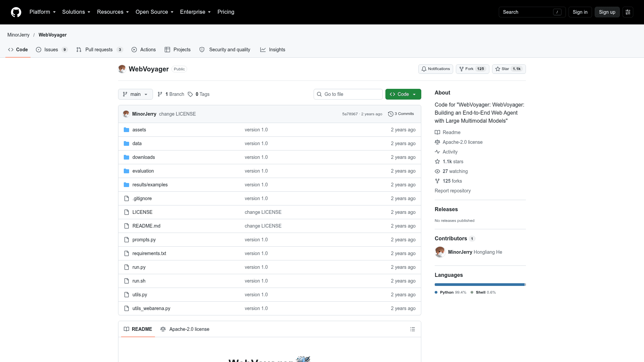Click the assets folder icon
Viewport: 644px width, 362px height.
pos(126,130)
